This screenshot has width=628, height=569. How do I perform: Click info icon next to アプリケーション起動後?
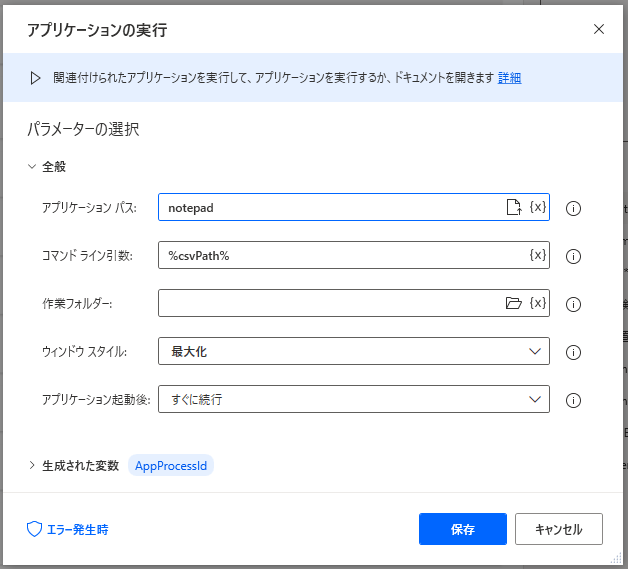[x=574, y=400]
